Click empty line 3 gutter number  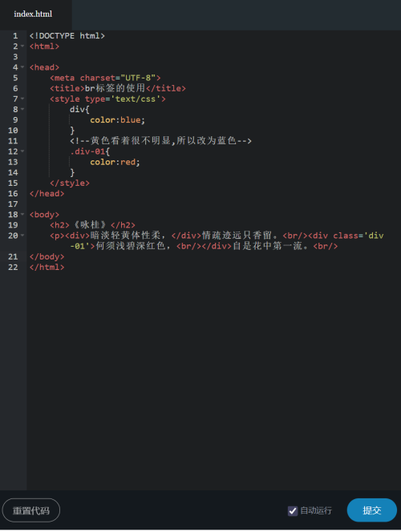(x=15, y=57)
